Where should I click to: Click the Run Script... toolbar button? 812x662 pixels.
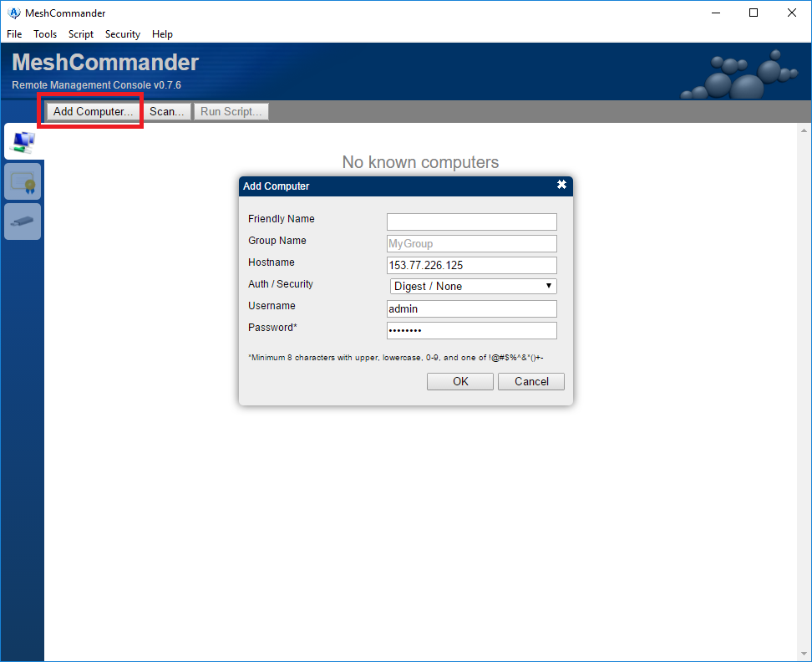pyautogui.click(x=231, y=111)
